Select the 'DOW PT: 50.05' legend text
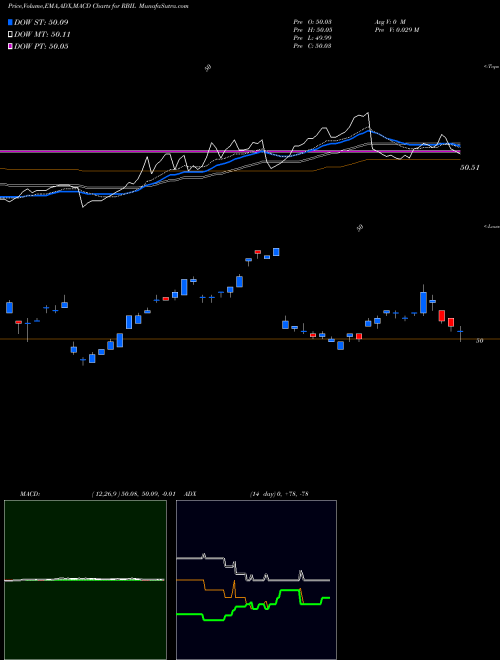The image size is (500, 660). [x=41, y=47]
